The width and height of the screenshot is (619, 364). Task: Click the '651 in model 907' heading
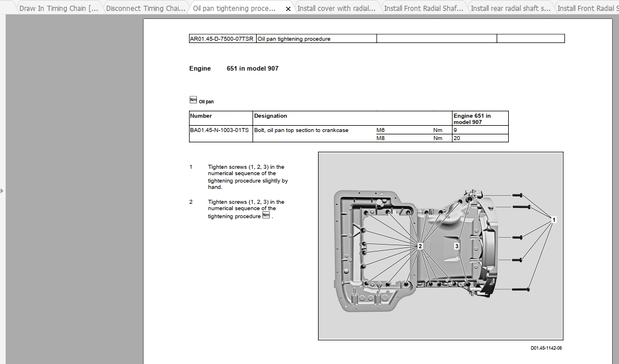coord(253,68)
